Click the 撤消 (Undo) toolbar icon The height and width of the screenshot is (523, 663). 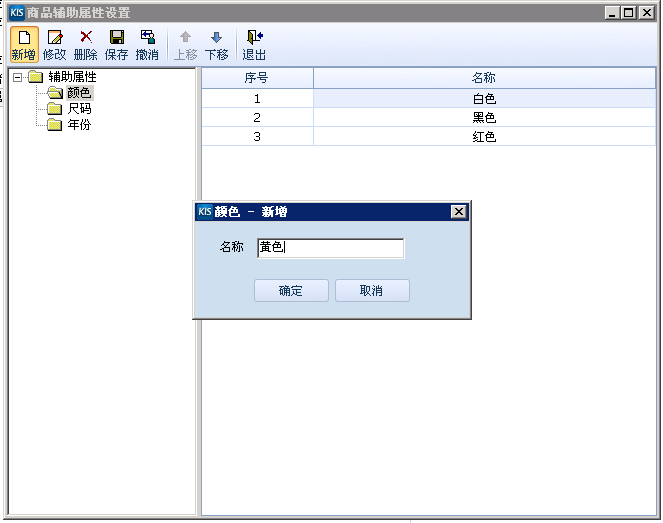point(147,37)
